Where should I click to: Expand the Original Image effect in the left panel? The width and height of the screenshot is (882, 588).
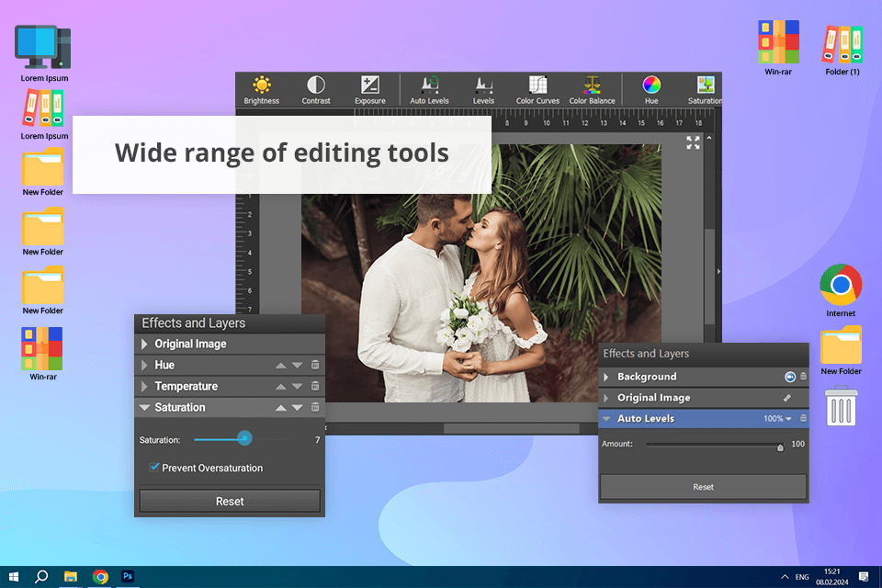[144, 344]
